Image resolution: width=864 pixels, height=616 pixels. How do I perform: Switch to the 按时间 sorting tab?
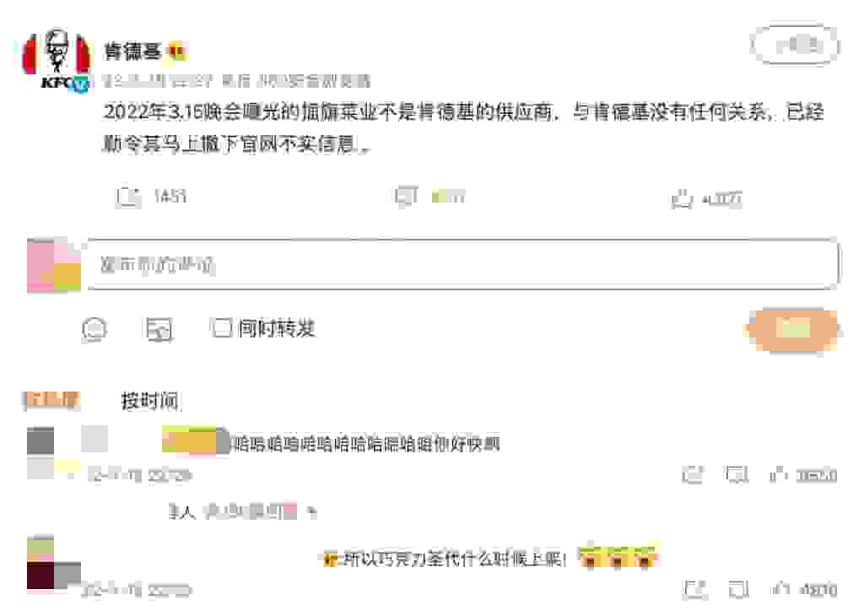(x=149, y=401)
